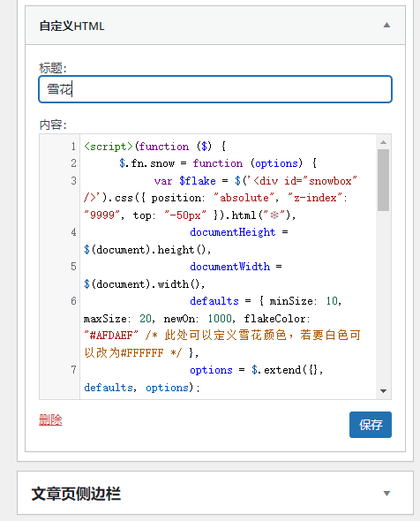Click the code editor vertical scrollbar thumb
The image size is (420, 521).
click(384, 180)
